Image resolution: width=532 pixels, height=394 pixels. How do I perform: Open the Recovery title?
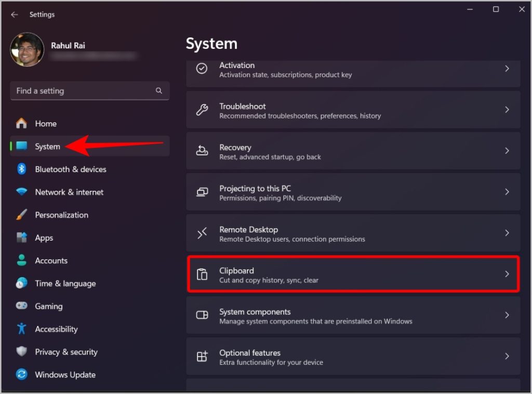pos(235,148)
